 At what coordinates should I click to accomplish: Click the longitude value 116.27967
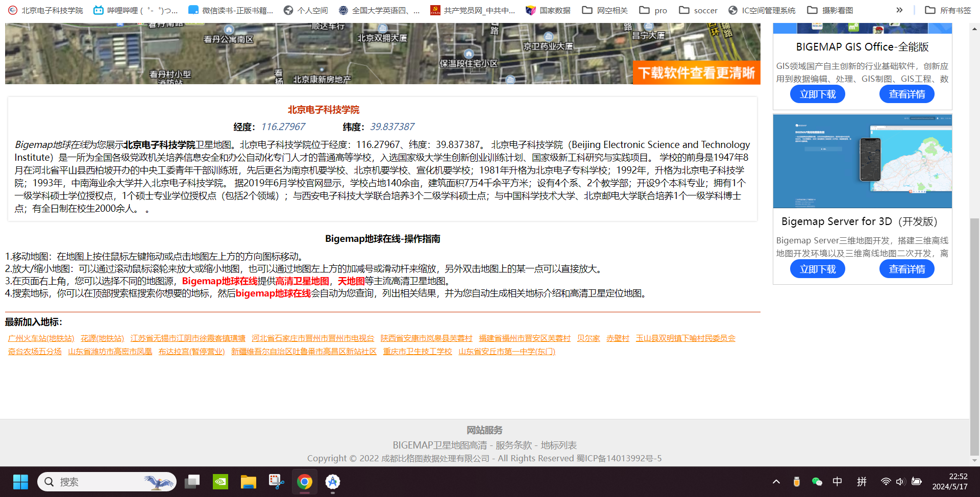click(x=283, y=127)
